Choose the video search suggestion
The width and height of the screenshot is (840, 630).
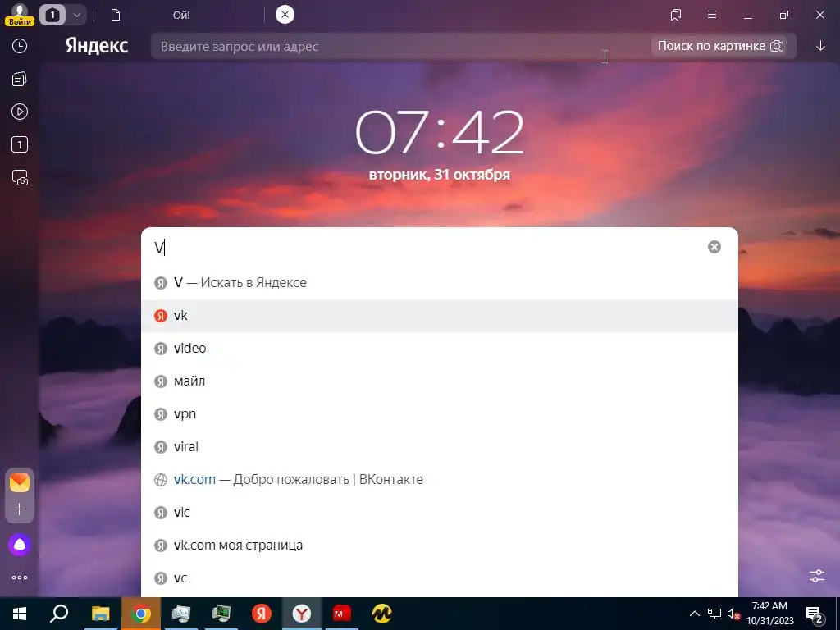click(x=440, y=348)
